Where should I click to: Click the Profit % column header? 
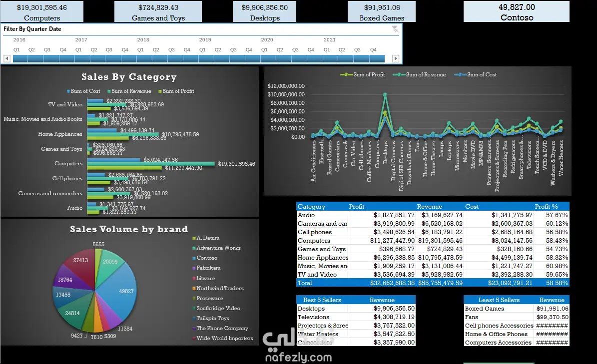[x=546, y=207]
